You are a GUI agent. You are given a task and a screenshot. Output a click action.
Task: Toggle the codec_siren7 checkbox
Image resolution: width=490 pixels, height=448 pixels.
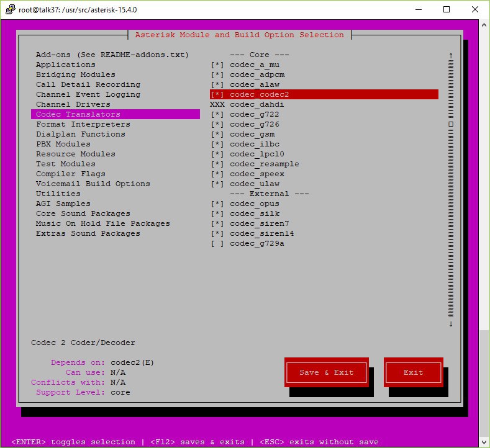click(x=217, y=224)
